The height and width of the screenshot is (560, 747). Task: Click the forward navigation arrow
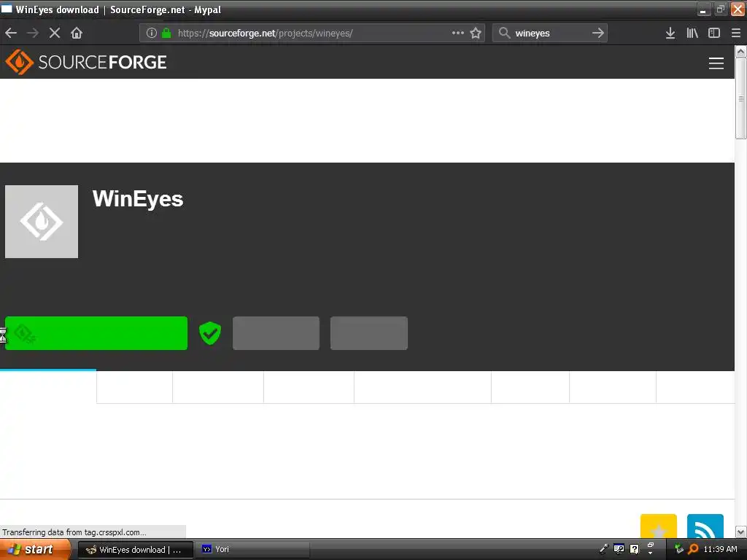(32, 33)
